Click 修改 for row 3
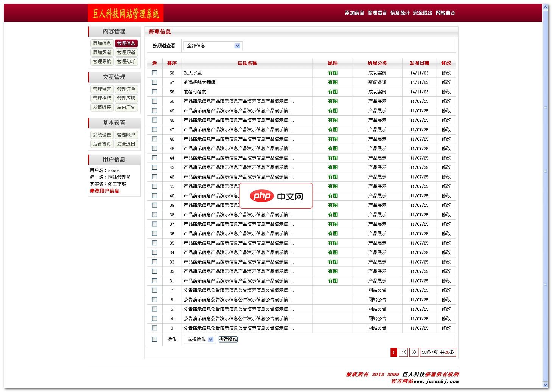 [x=446, y=328]
